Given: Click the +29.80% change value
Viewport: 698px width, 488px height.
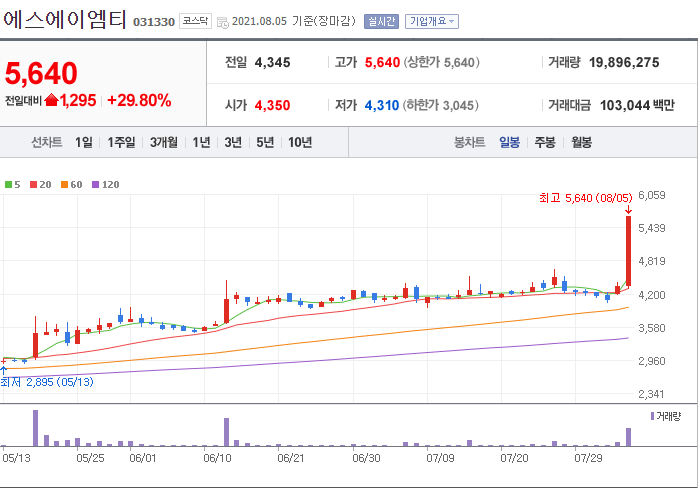Looking at the screenshot, I should coord(139,100).
